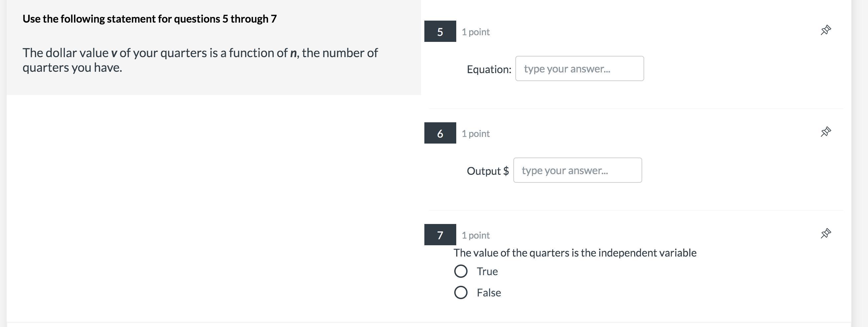
Task: Click '1 point' label beside question 5
Action: point(476,32)
